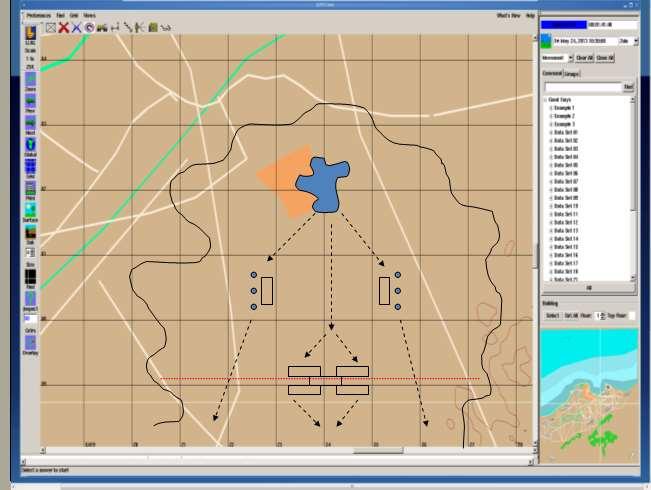
Task: Click the Find button beside search field
Action: [x=628, y=87]
